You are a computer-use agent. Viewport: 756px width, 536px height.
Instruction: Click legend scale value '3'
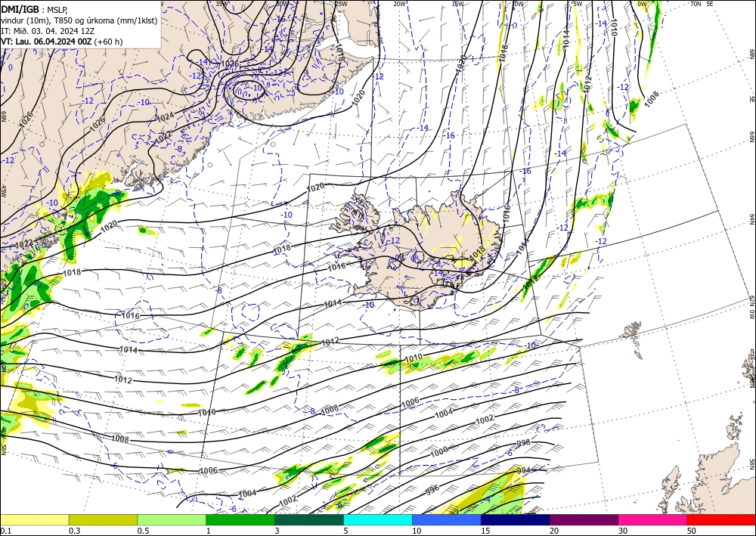[277, 531]
